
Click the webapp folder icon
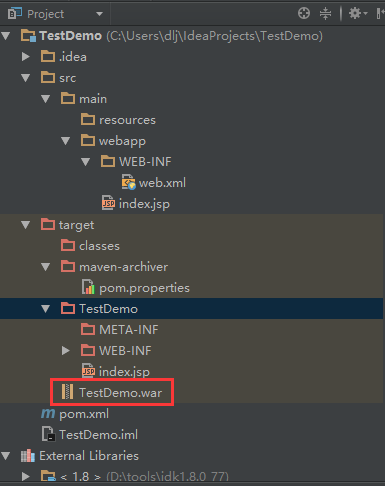tap(88, 140)
